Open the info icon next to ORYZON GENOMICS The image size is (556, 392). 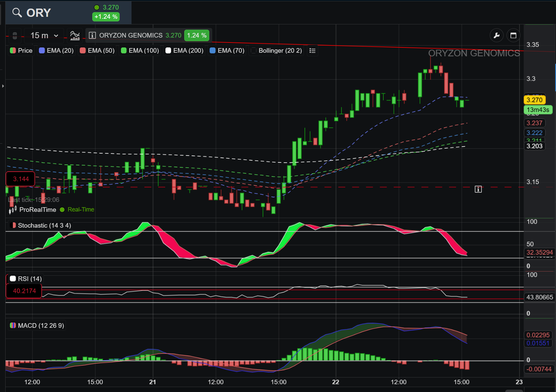[x=92, y=35]
